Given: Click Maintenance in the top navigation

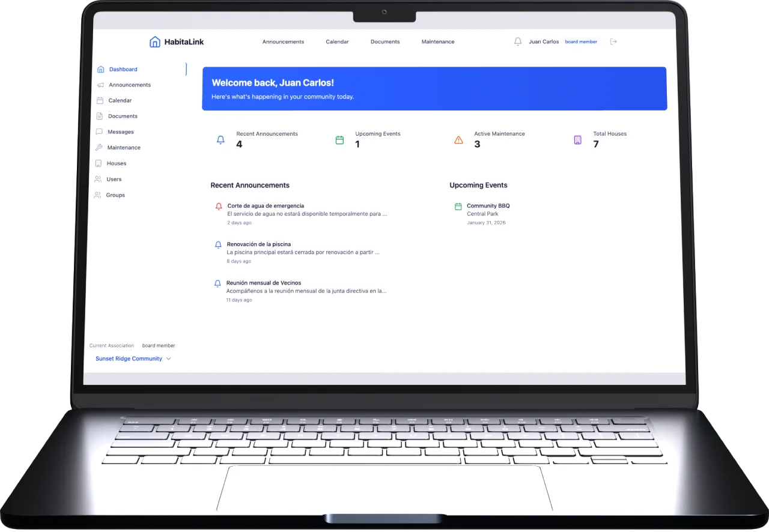Looking at the screenshot, I should [x=438, y=42].
